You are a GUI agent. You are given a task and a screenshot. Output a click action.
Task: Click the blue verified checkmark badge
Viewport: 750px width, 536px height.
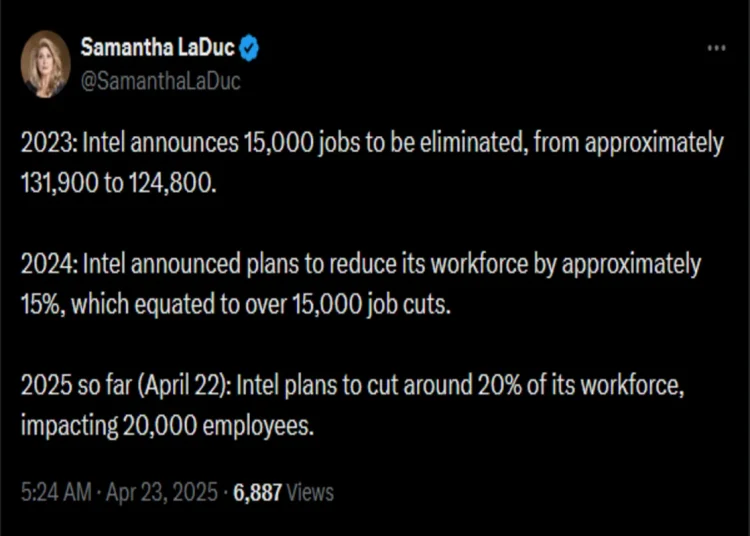pos(249,48)
